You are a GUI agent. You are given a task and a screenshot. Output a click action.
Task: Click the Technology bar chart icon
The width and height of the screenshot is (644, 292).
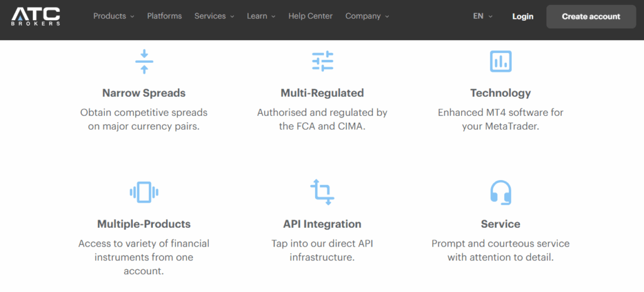[501, 61]
